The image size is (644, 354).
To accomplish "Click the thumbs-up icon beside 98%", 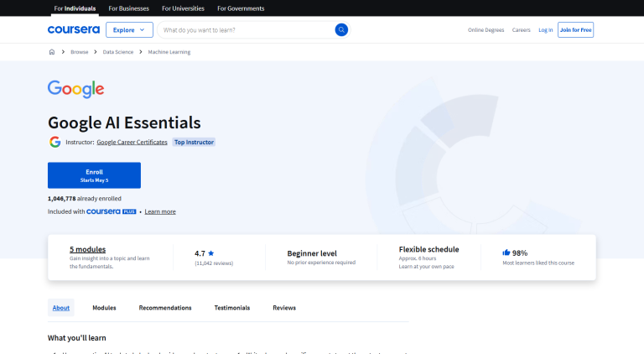I will 506,252.
